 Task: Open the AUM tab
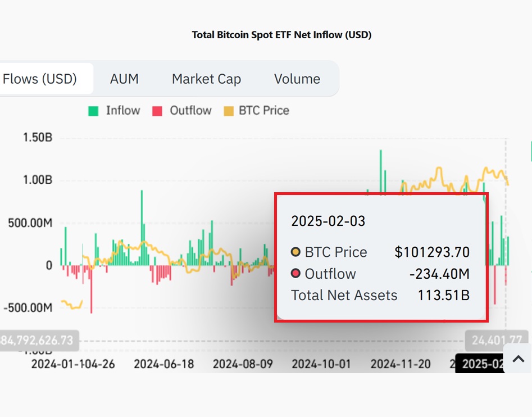click(x=124, y=79)
